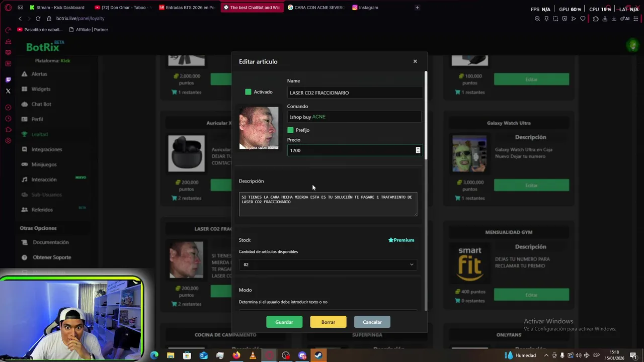The height and width of the screenshot is (362, 644).
Task: Open Alertas in BotRix sidebar
Action: [x=39, y=74]
